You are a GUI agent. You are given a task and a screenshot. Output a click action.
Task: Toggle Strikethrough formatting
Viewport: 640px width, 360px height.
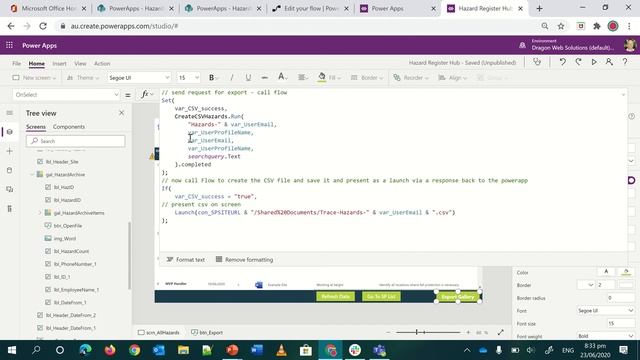point(264,78)
